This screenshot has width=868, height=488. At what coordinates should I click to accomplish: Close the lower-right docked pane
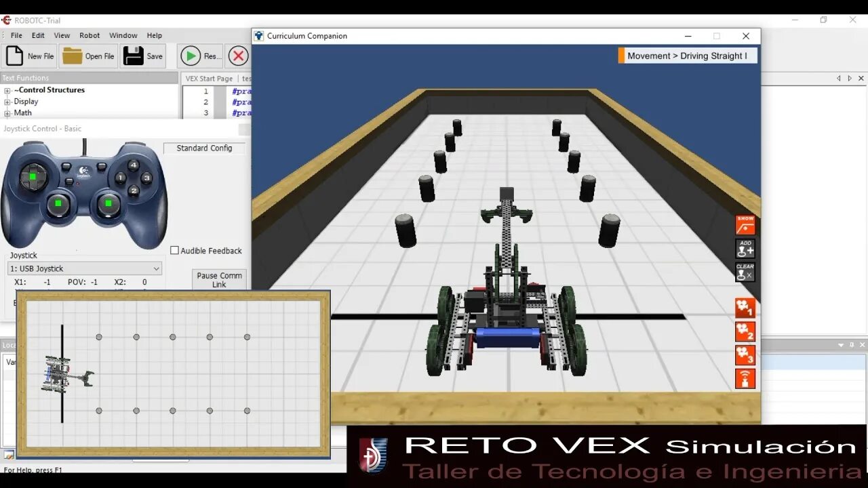click(x=862, y=345)
